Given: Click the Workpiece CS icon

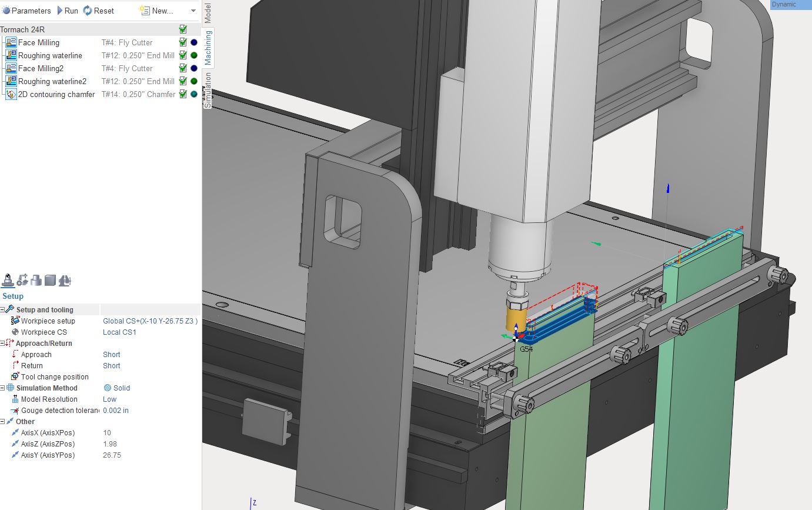Looking at the screenshot, I should (x=15, y=332).
